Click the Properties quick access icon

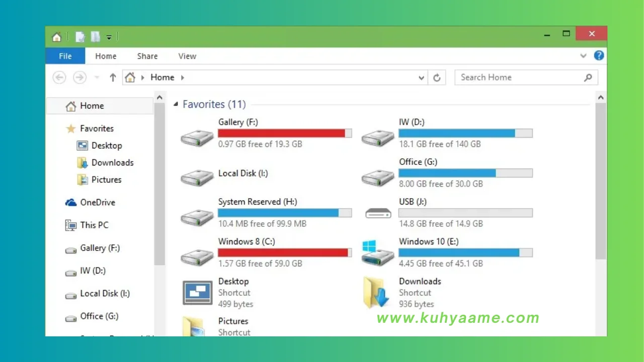point(80,37)
